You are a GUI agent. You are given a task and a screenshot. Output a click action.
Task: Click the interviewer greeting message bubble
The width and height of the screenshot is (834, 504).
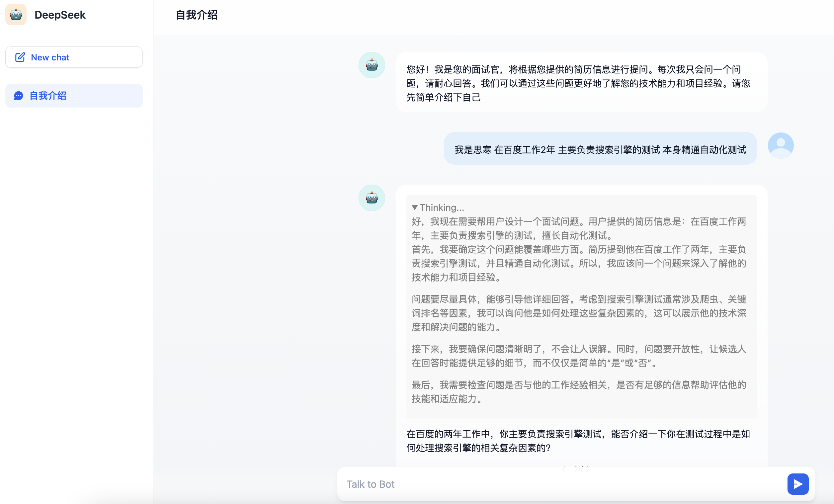click(581, 83)
